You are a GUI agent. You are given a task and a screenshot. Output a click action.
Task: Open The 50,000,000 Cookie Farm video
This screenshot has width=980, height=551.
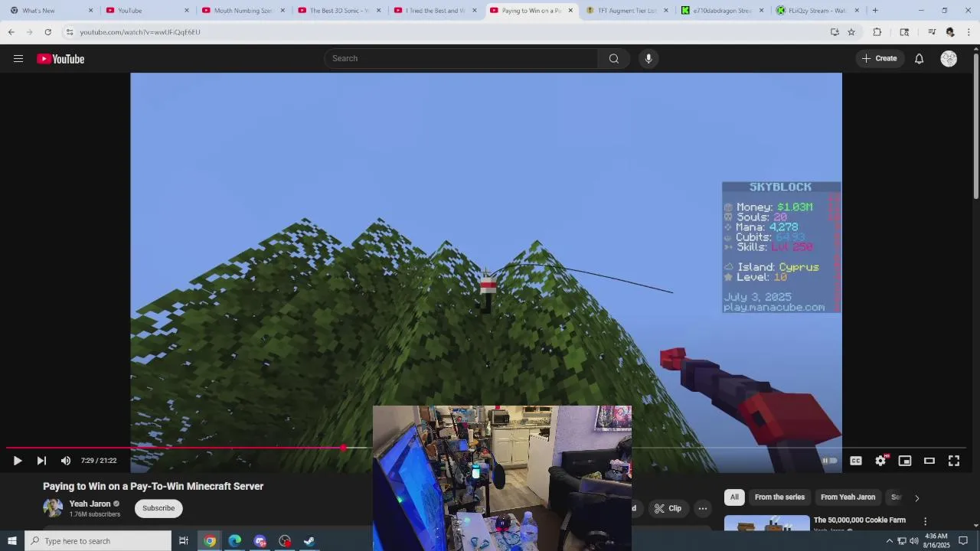point(859,520)
